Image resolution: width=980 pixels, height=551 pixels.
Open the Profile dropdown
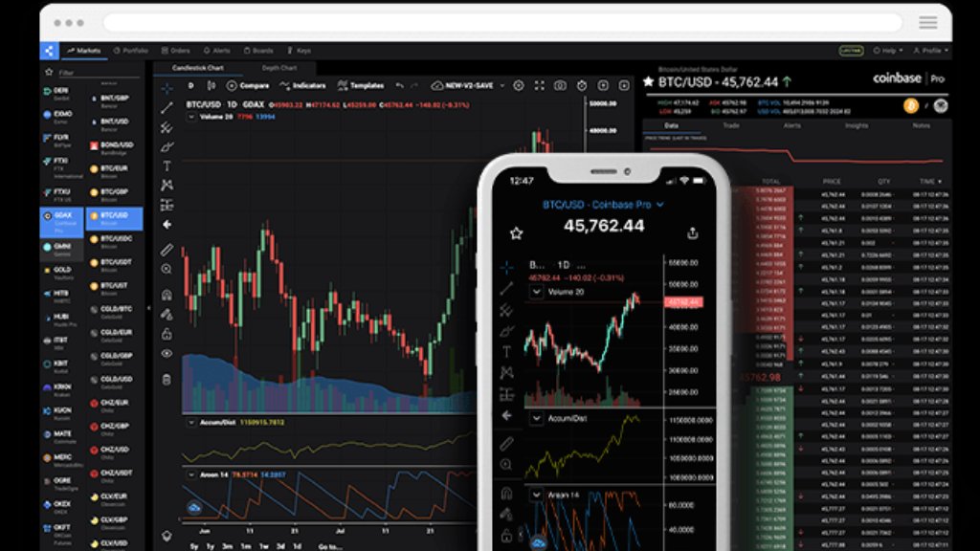point(931,51)
